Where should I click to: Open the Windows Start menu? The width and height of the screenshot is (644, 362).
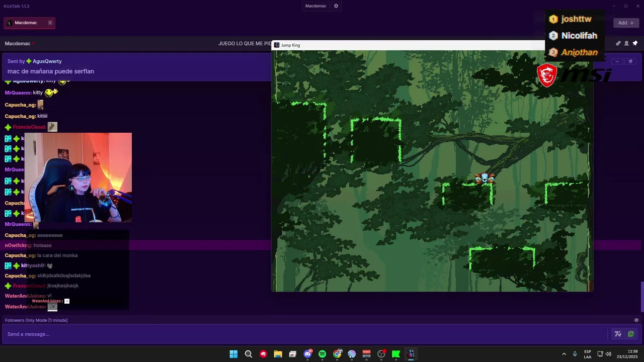click(x=233, y=354)
